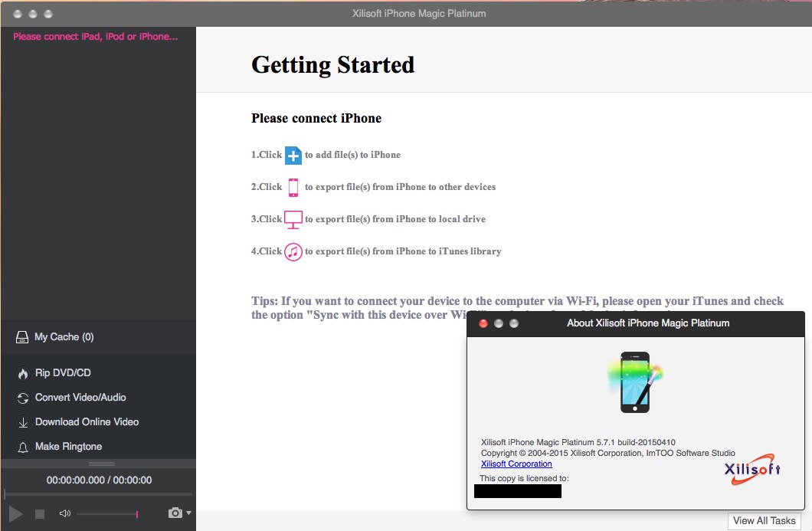Close the About Xilisoft dialog with the red button
This screenshot has height=531, width=812.
(483, 324)
